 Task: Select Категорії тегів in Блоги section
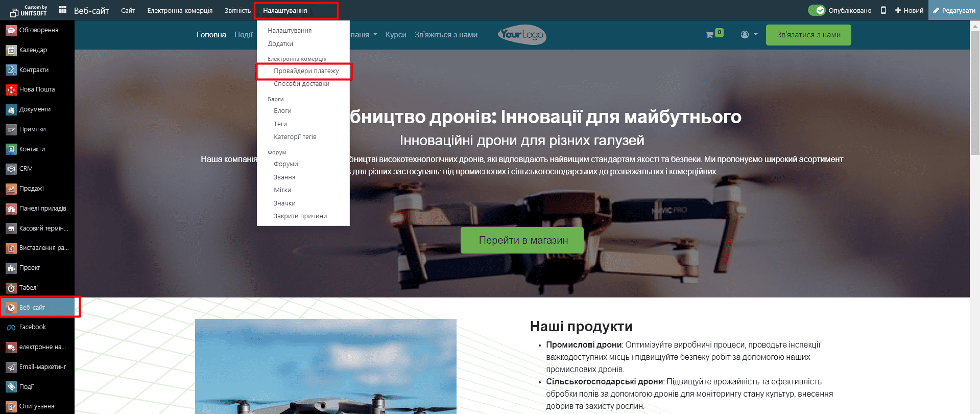click(295, 137)
